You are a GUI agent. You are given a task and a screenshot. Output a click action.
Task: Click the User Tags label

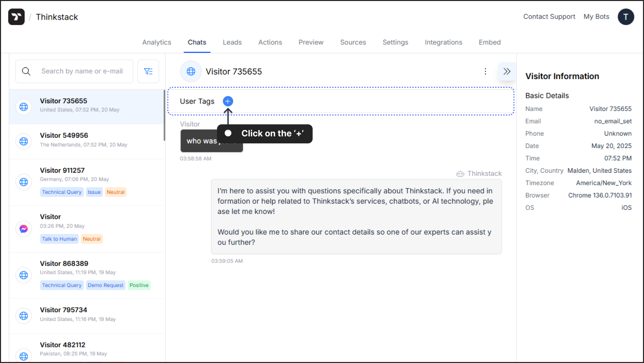coord(197,101)
